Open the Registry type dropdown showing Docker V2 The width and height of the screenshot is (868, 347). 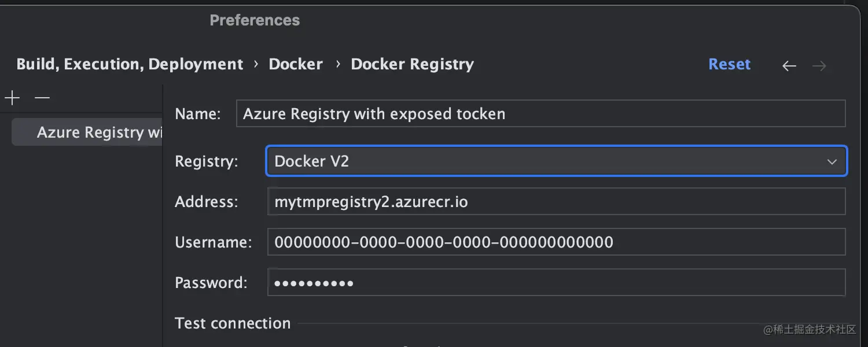[x=556, y=161]
